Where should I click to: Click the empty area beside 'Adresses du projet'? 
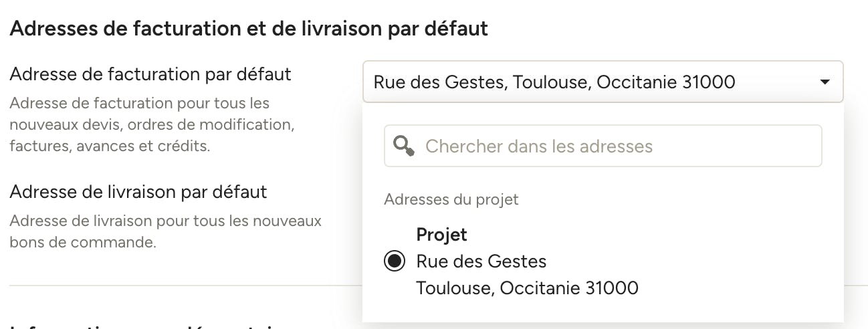tap(669, 199)
